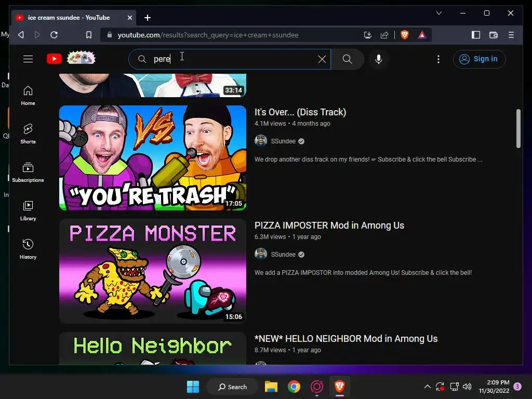Screen dimensions: 532x399
Task: Search with your voice microphone
Action: tap(379, 59)
